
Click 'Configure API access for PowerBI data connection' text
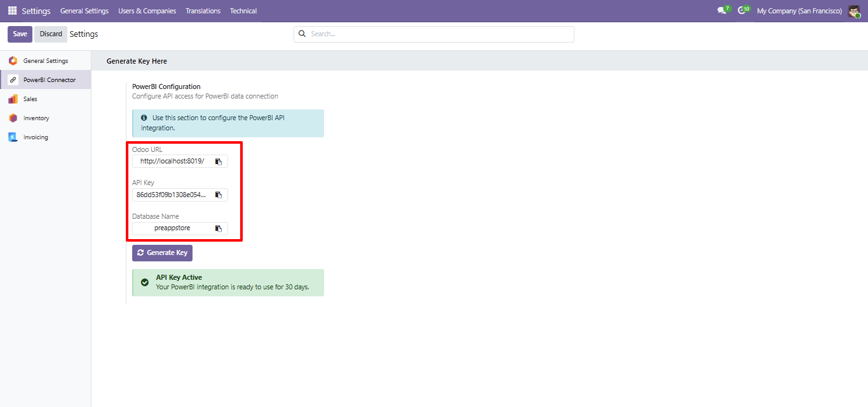[205, 97]
